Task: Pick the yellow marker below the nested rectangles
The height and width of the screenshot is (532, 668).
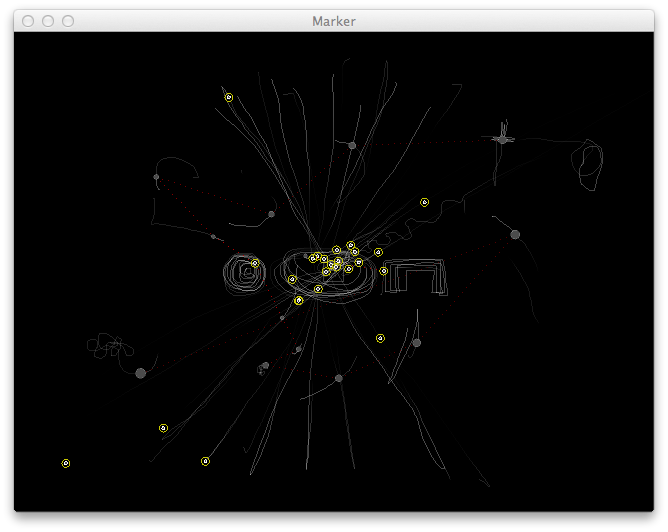Action: tap(380, 338)
